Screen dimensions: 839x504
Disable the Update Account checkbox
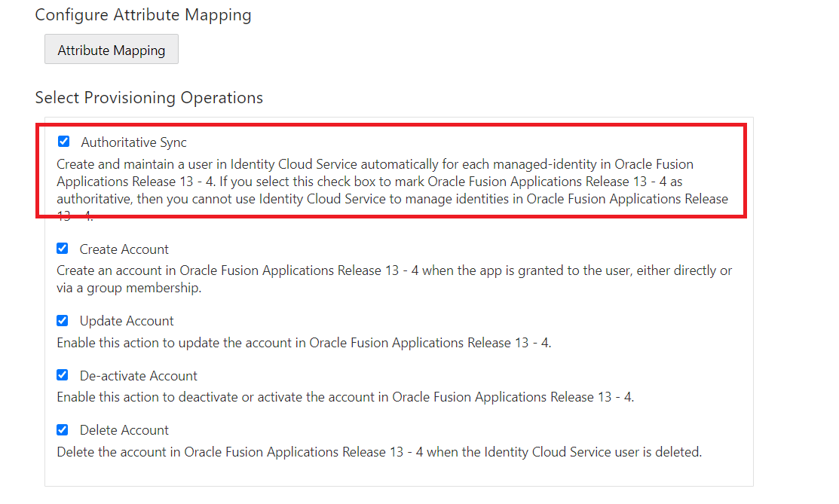pyautogui.click(x=63, y=320)
